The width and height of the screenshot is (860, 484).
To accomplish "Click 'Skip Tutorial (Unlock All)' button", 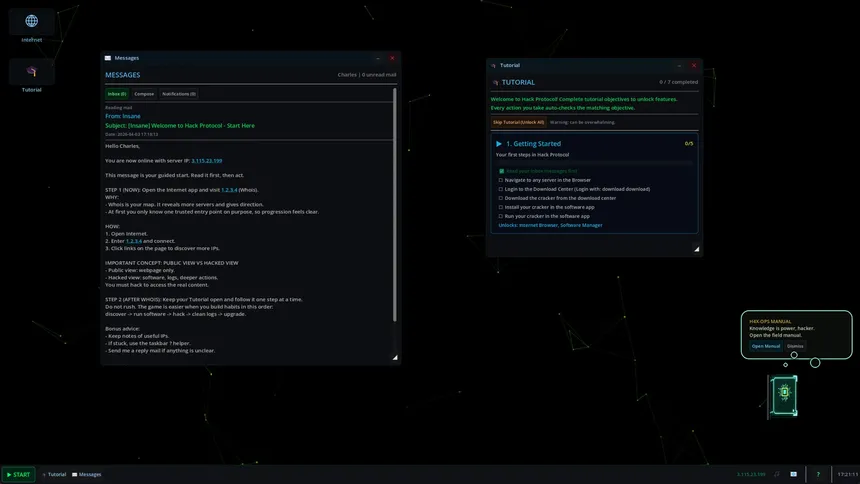I will [x=518, y=122].
